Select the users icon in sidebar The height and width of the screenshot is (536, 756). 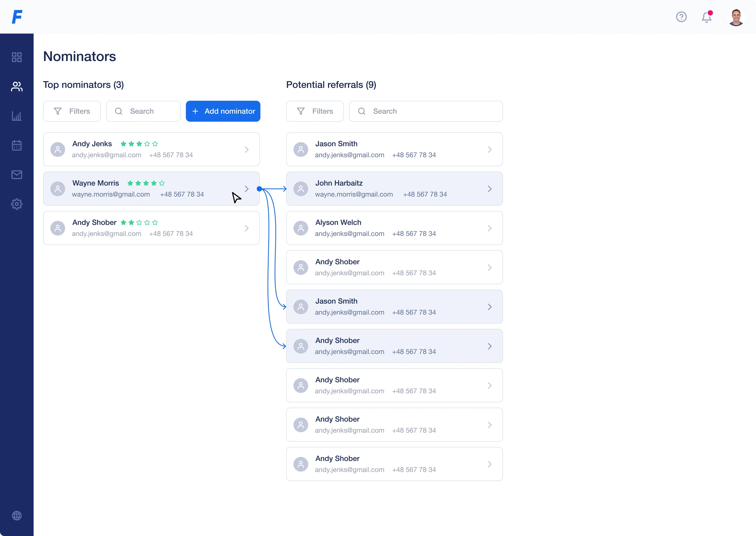pos(17,87)
